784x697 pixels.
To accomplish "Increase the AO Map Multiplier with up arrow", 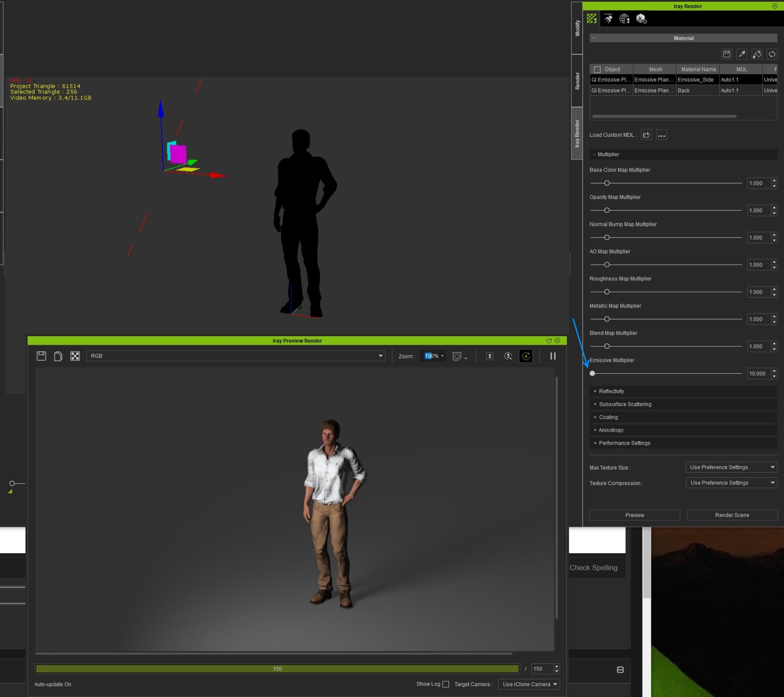I will 774,262.
